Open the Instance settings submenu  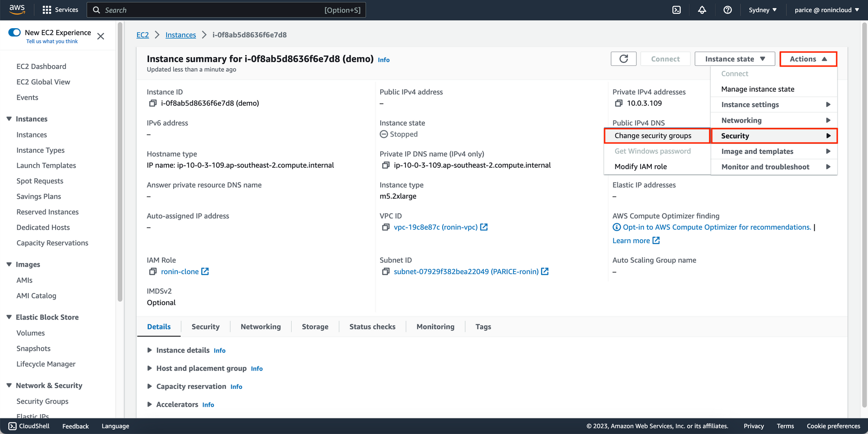(774, 105)
